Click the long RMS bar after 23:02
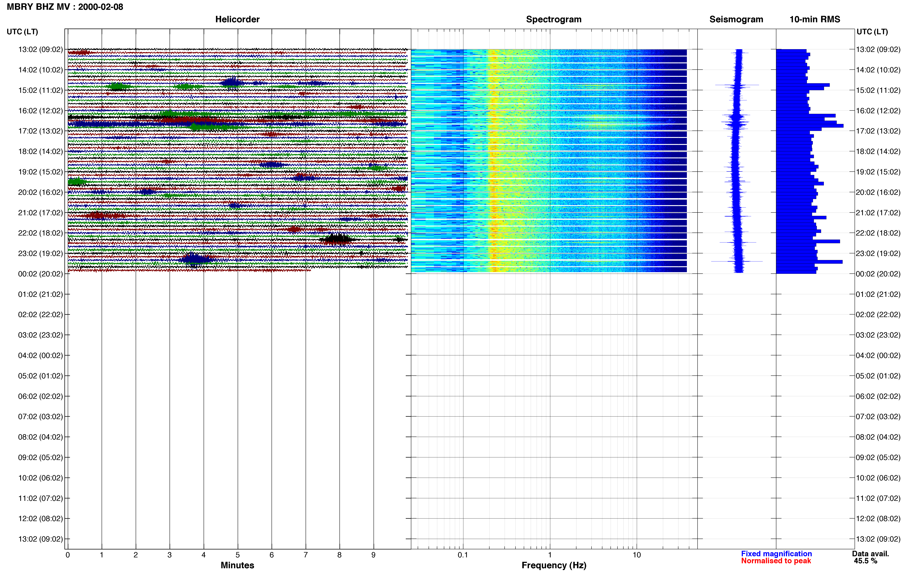 click(x=809, y=262)
